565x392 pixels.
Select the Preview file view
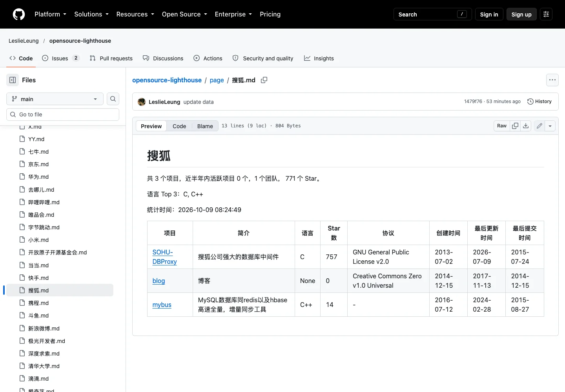(151, 126)
